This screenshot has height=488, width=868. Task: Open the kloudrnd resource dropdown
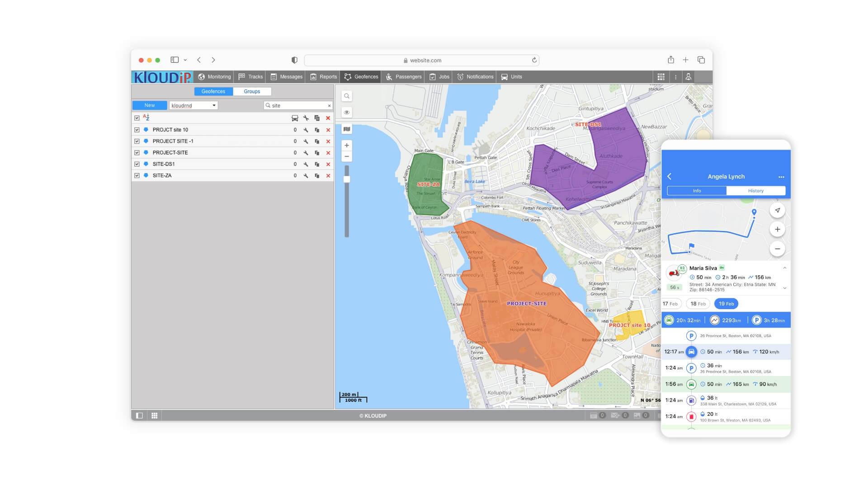click(x=193, y=105)
